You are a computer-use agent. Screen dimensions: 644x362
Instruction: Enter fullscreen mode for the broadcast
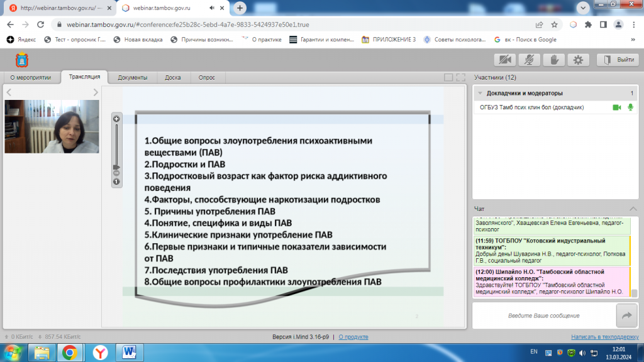coord(461,77)
